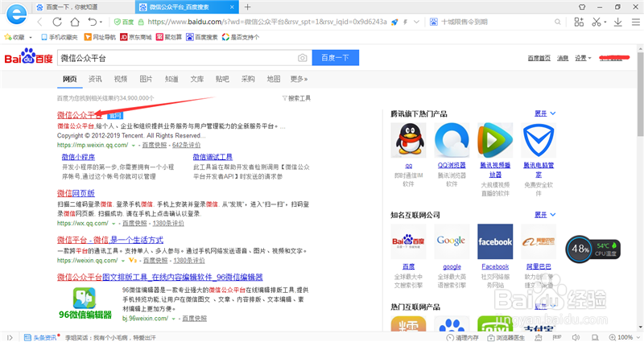The width and height of the screenshot is (644, 342).
Task: Select the 图片 search tab
Action: tap(146, 79)
